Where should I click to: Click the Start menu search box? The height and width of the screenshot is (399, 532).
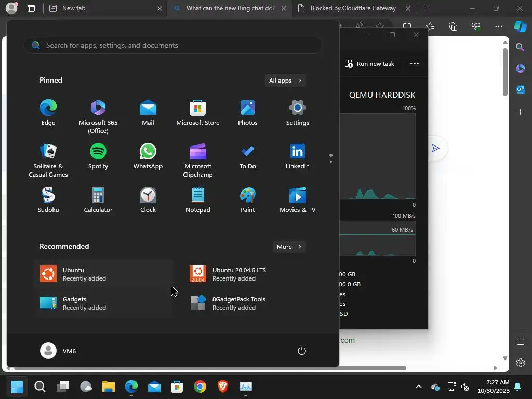coord(172,45)
